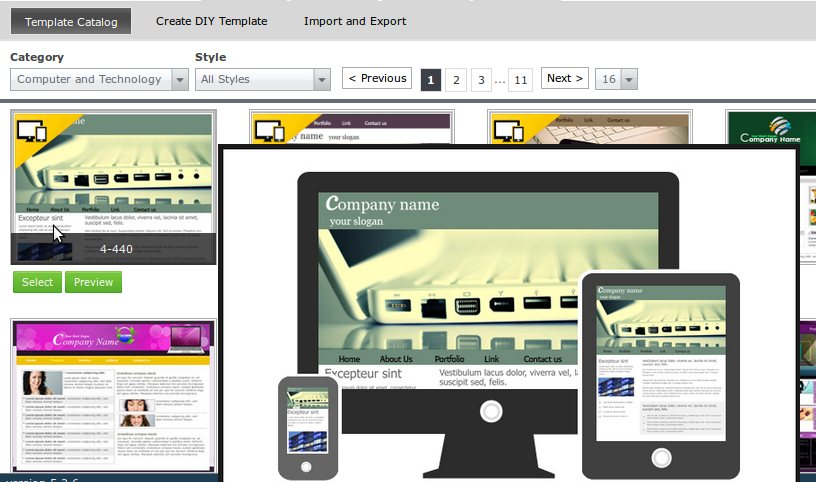Open the Import and Export tab
The width and height of the screenshot is (816, 482).
355,21
